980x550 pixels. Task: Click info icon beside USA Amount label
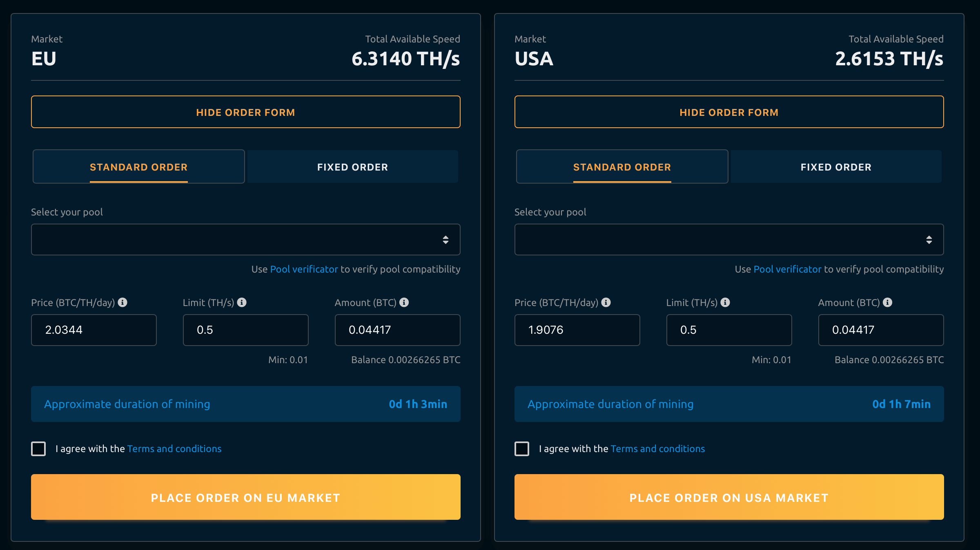[887, 302]
